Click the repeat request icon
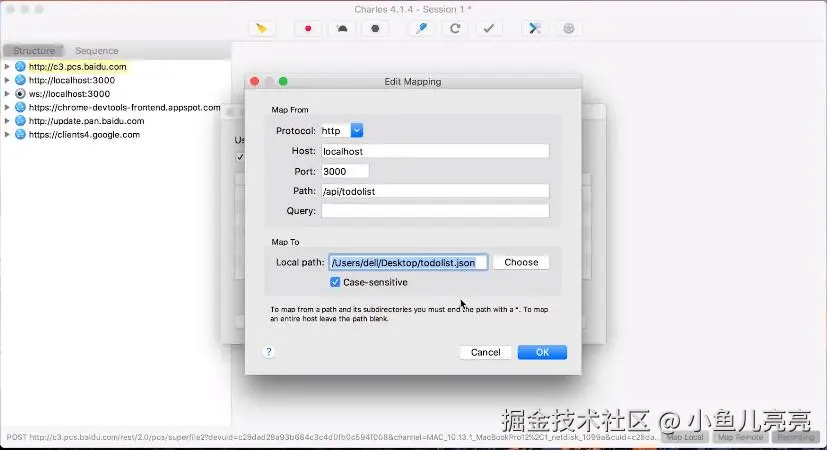Image resolution: width=827 pixels, height=450 pixels. coord(455,28)
